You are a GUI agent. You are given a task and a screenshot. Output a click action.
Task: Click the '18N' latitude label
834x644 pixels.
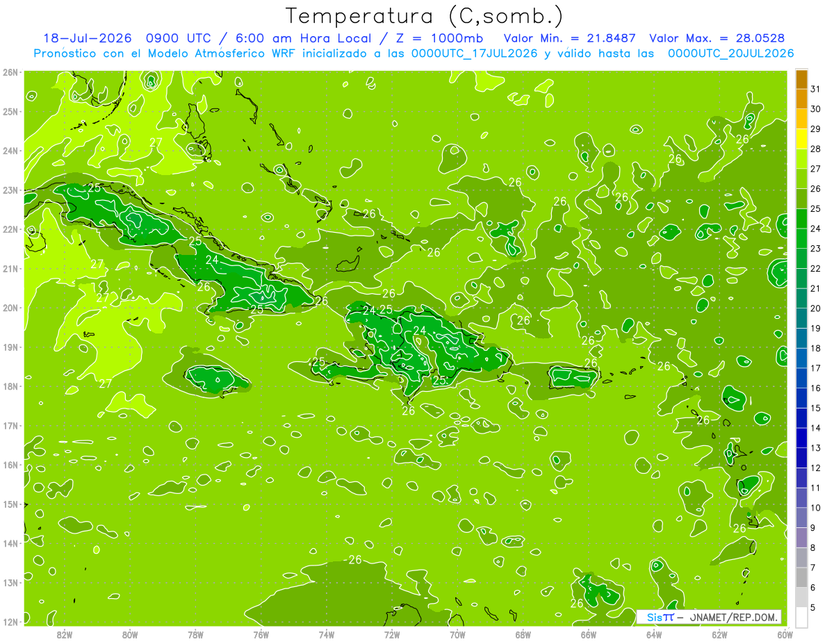[10, 386]
